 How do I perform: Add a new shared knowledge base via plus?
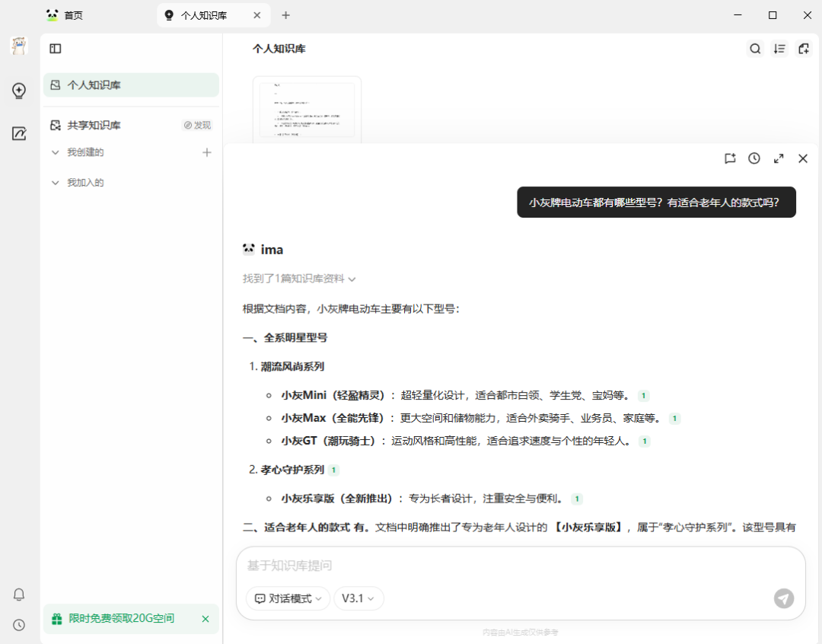(207, 152)
